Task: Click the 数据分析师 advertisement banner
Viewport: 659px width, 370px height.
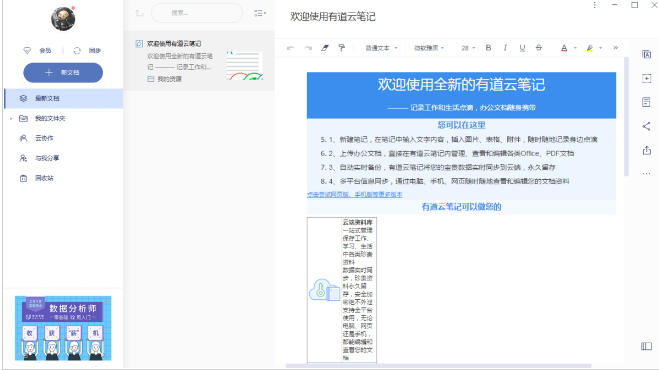Action: pyautogui.click(x=63, y=328)
